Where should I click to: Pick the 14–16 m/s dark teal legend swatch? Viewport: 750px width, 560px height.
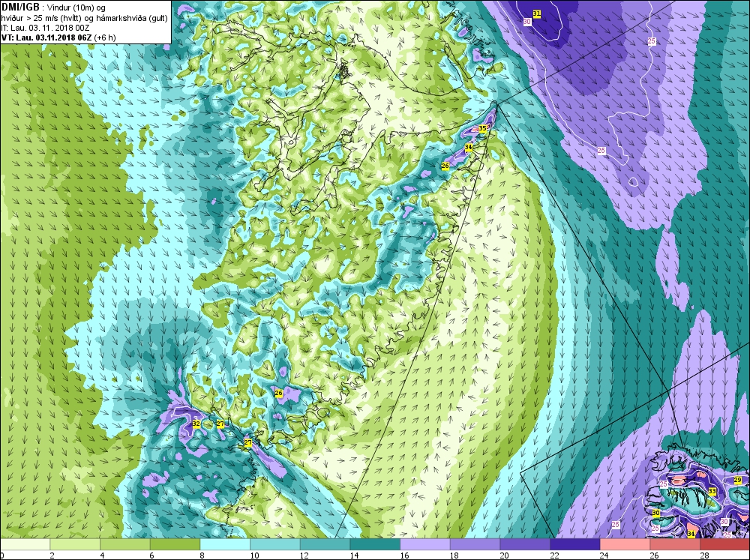(375, 544)
